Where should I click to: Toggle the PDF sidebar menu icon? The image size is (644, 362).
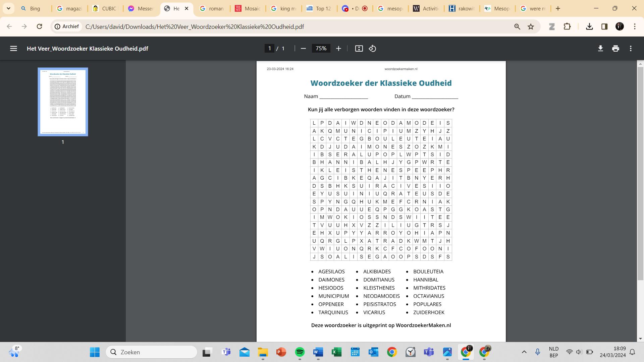(13, 49)
